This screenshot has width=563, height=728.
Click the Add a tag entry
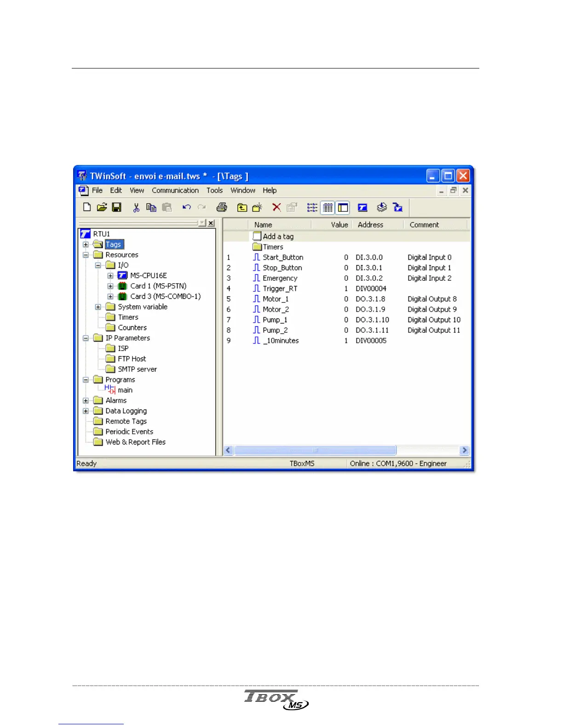click(x=278, y=236)
